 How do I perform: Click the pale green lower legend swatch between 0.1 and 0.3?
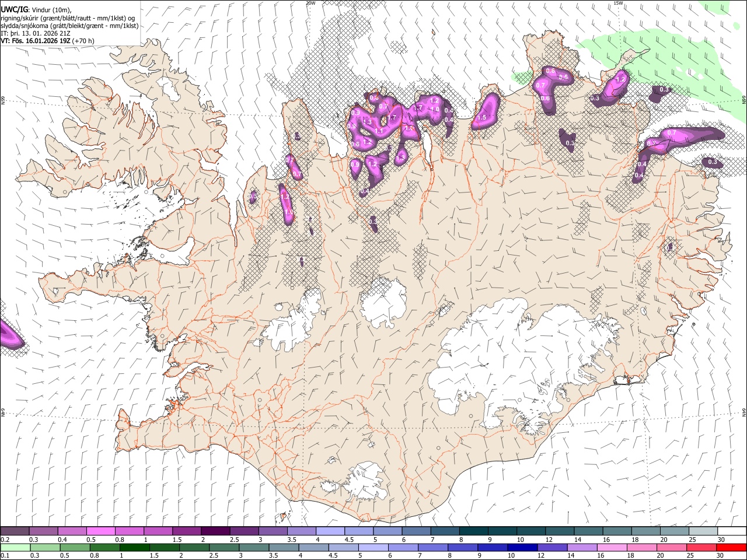[15, 547]
